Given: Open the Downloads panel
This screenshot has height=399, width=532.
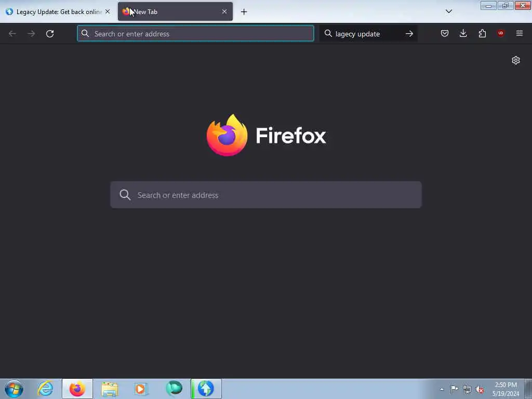Looking at the screenshot, I should 463,33.
